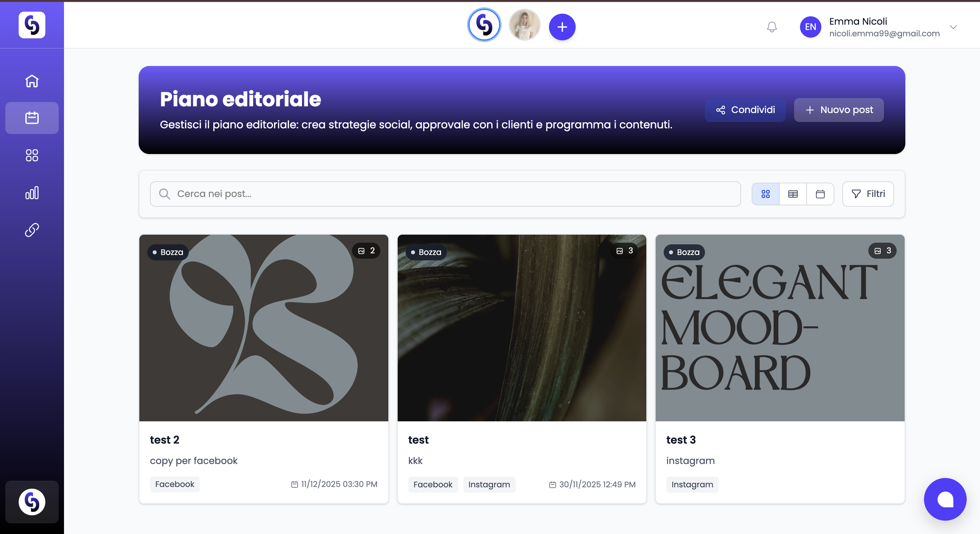Switch to calendar view layout
The width and height of the screenshot is (980, 534).
point(820,194)
